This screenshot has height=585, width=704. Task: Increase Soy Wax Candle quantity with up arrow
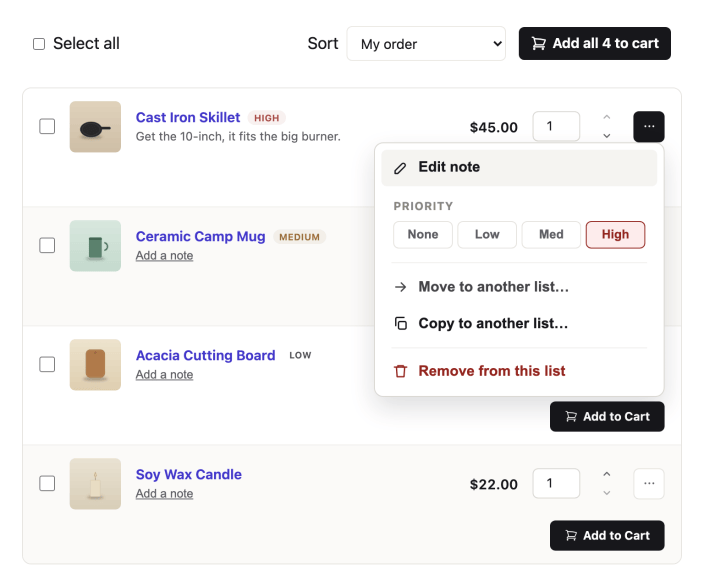pyautogui.click(x=607, y=474)
